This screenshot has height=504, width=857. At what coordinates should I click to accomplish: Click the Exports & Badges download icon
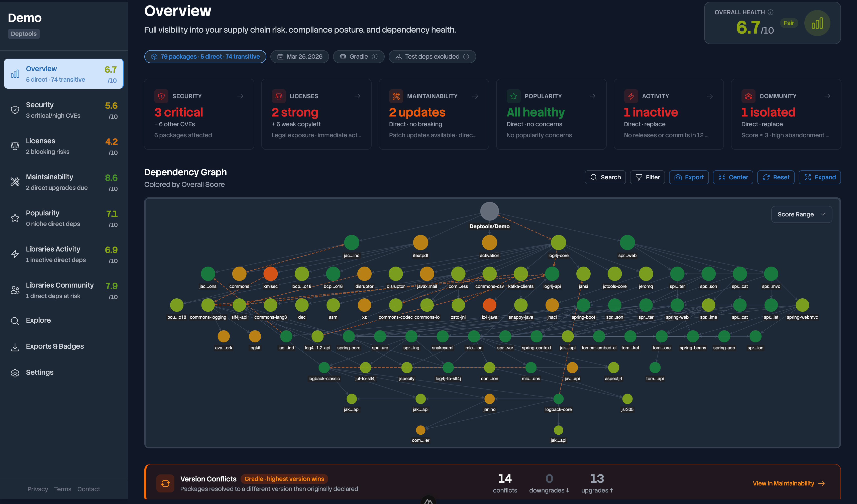coord(15,347)
